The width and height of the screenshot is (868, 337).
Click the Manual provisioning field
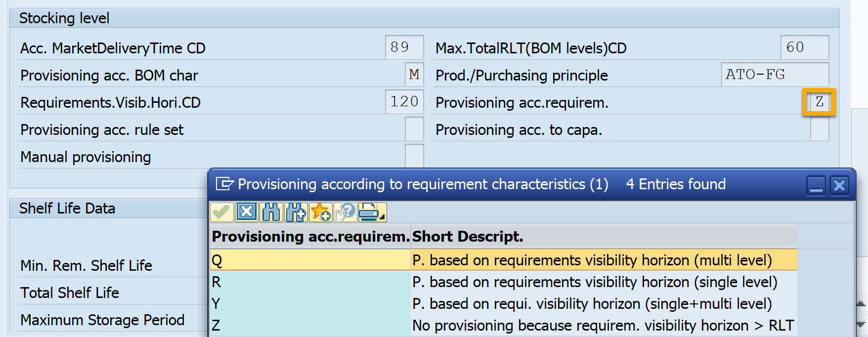coord(414,156)
